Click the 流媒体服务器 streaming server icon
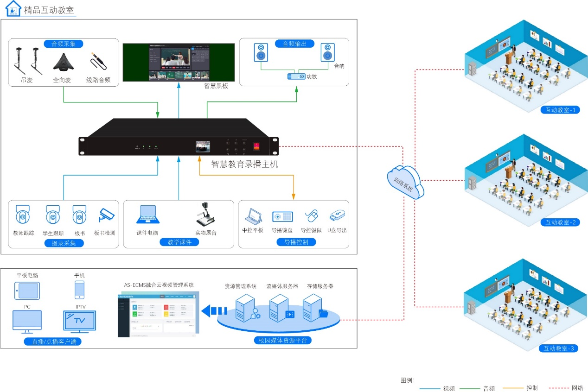The height and width of the screenshot is (392, 588). click(x=281, y=308)
